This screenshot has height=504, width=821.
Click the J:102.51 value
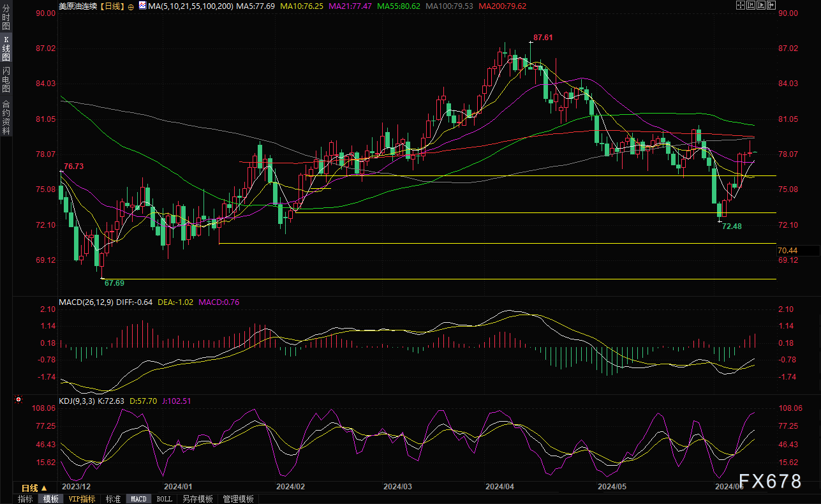click(x=177, y=401)
